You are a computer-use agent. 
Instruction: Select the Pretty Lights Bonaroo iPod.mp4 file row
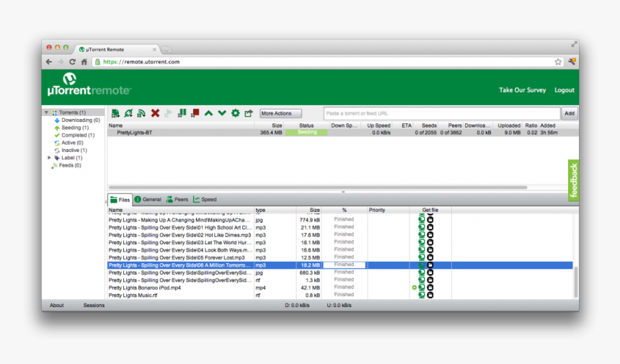[340, 288]
